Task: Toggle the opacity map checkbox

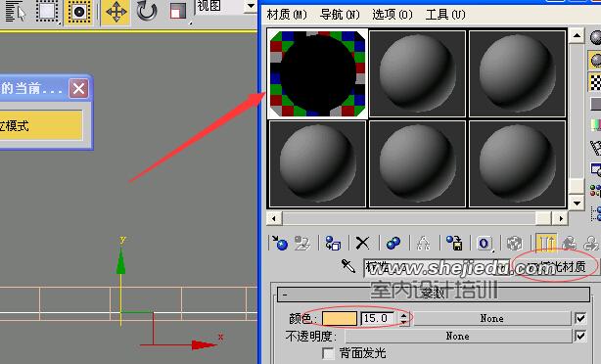Action: pyautogui.click(x=580, y=336)
